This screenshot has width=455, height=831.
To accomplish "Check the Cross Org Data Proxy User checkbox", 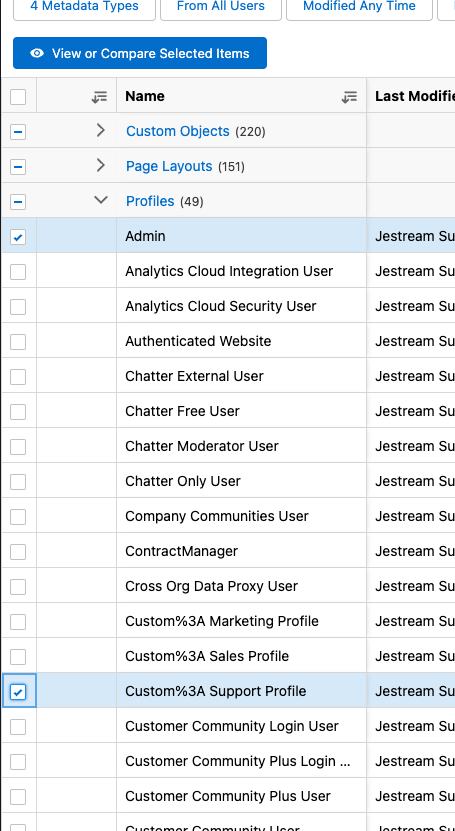I will 18,587.
